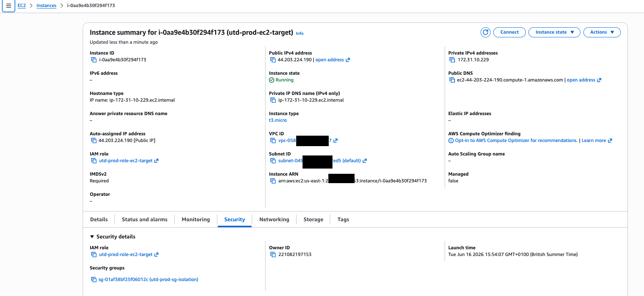Image resolution: width=644 pixels, height=296 pixels.
Task: Click open address link for Public IPv4
Action: pyautogui.click(x=329, y=60)
